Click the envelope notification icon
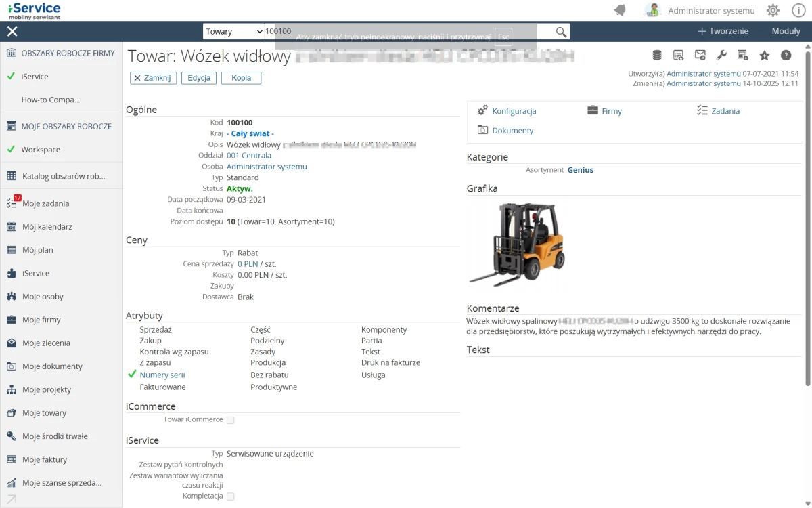Image resolution: width=812 pixels, height=508 pixels. point(700,56)
